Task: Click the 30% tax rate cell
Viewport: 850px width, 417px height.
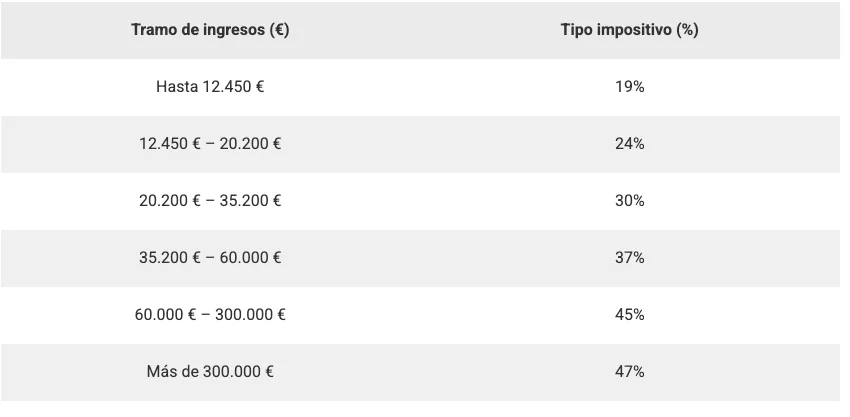Action: 629,201
